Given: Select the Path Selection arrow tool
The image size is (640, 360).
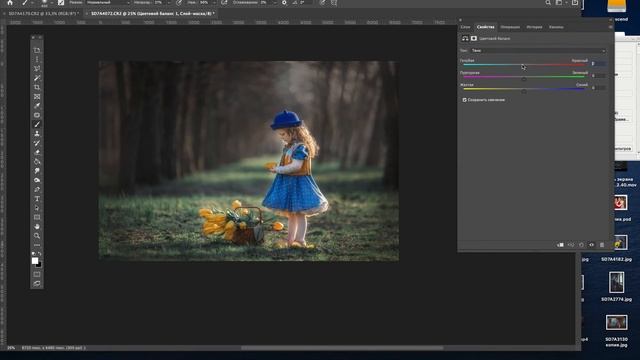Looking at the screenshot, I should click(37, 208).
